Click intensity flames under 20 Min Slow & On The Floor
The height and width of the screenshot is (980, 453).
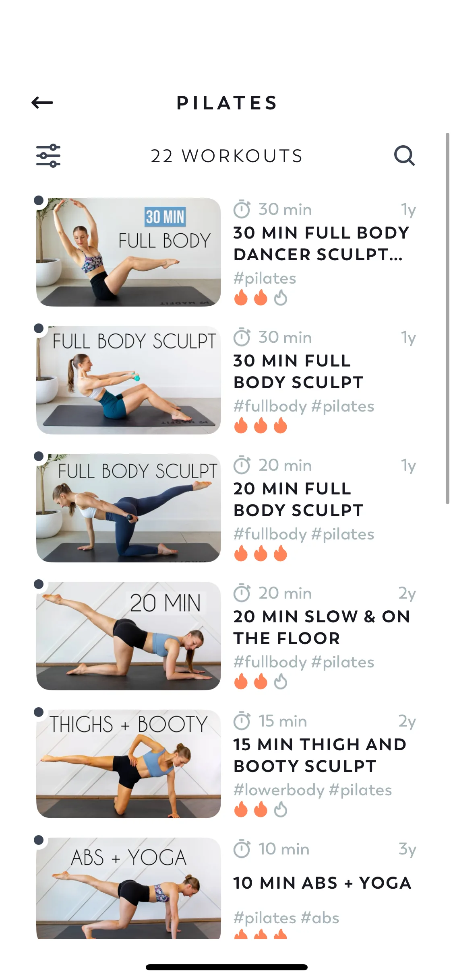coord(261,681)
